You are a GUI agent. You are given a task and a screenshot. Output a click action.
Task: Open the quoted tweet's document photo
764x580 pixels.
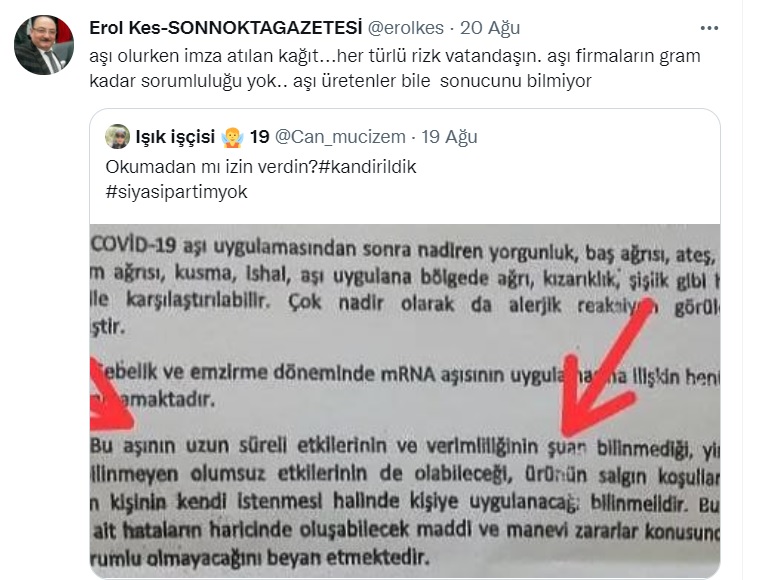click(405, 401)
